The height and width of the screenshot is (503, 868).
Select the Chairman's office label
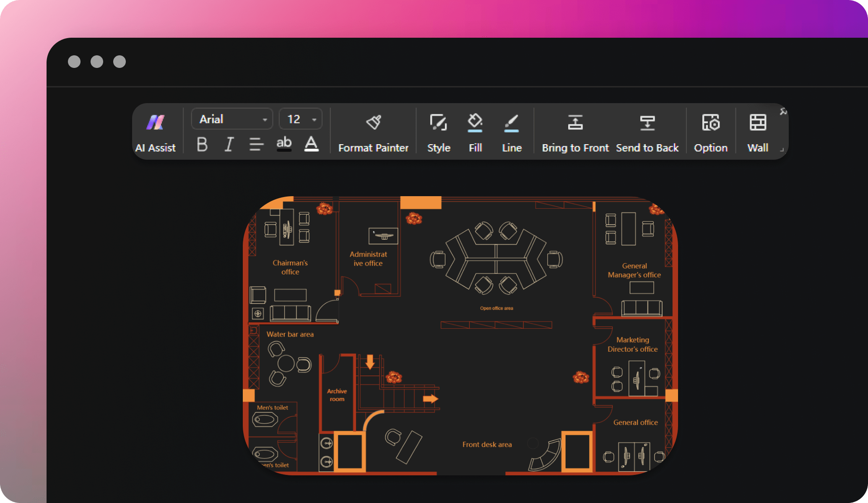(290, 267)
